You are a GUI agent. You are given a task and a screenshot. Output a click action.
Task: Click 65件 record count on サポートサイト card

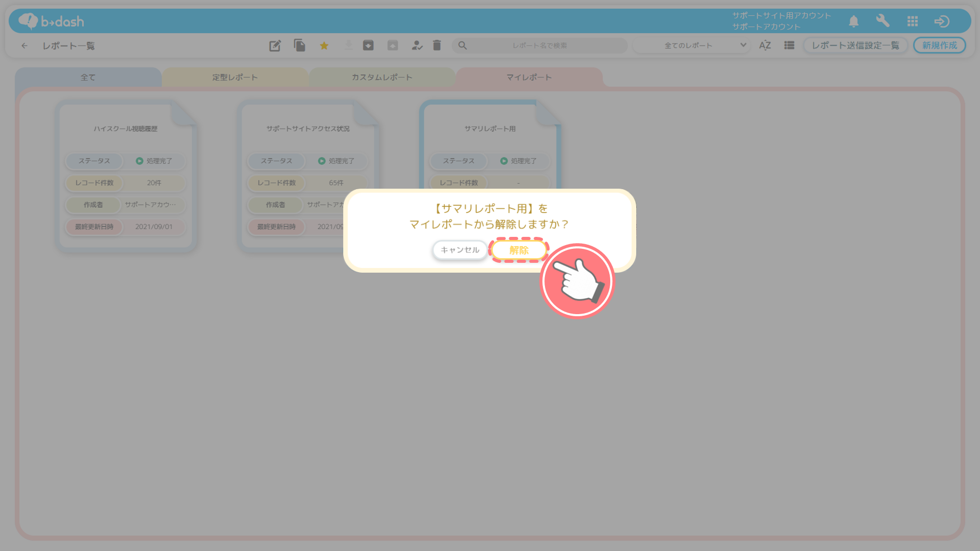click(x=336, y=183)
